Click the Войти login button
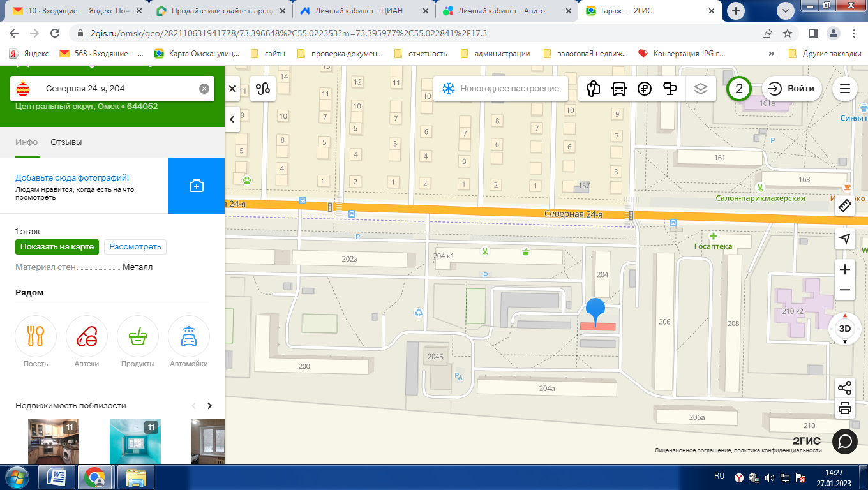This screenshot has height=490, width=868. click(x=792, y=89)
